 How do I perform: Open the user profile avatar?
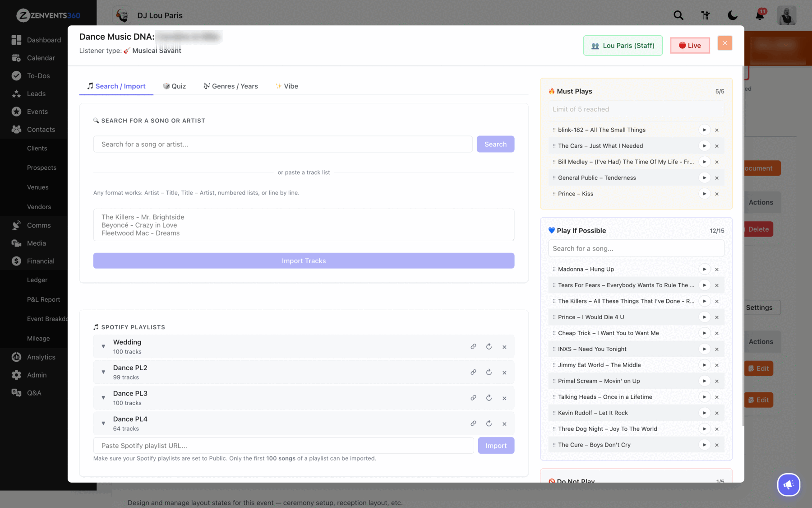click(x=787, y=15)
